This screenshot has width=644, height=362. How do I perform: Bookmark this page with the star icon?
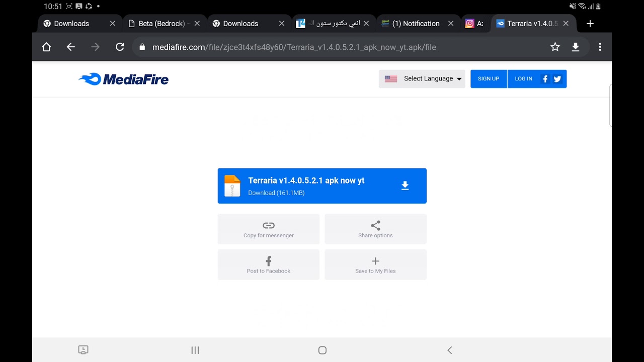point(555,47)
